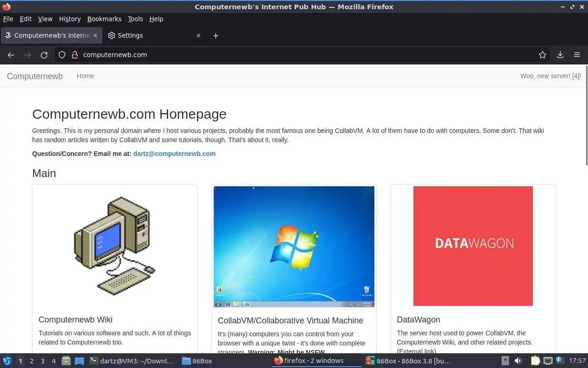Viewport: 588px width, 368px height.
Task: Close the Computernewb's Internet Pub Hub tab
Action: [95, 35]
